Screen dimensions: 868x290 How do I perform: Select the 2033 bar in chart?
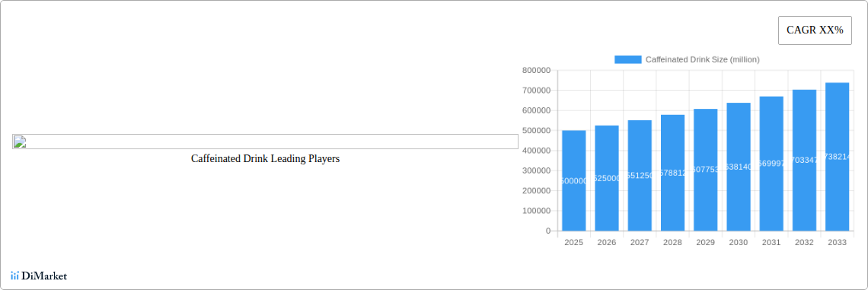coord(837,157)
